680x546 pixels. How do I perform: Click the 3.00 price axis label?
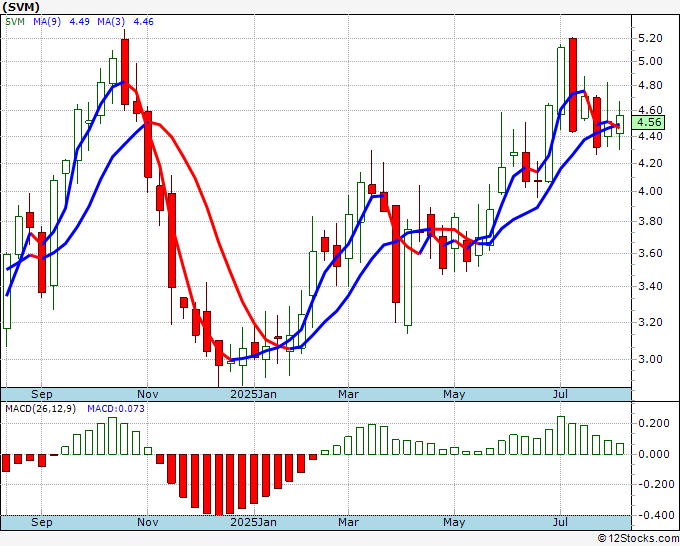point(650,359)
